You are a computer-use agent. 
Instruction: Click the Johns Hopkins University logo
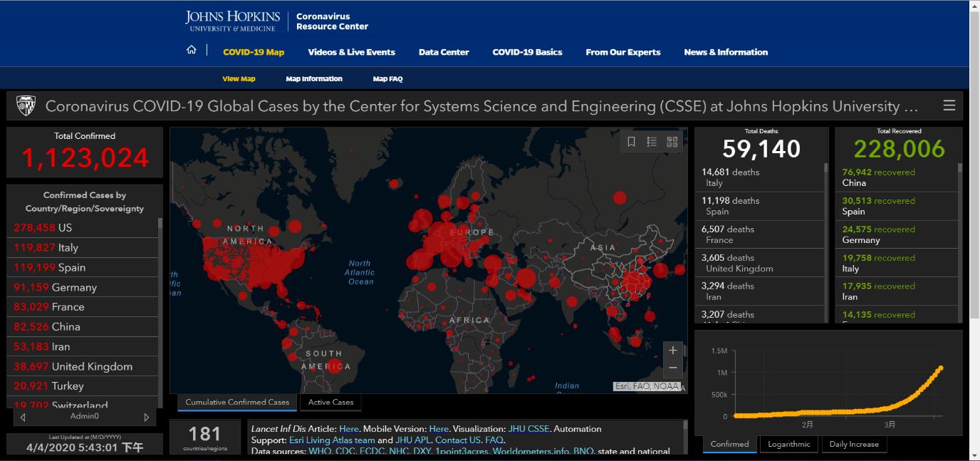pos(230,21)
